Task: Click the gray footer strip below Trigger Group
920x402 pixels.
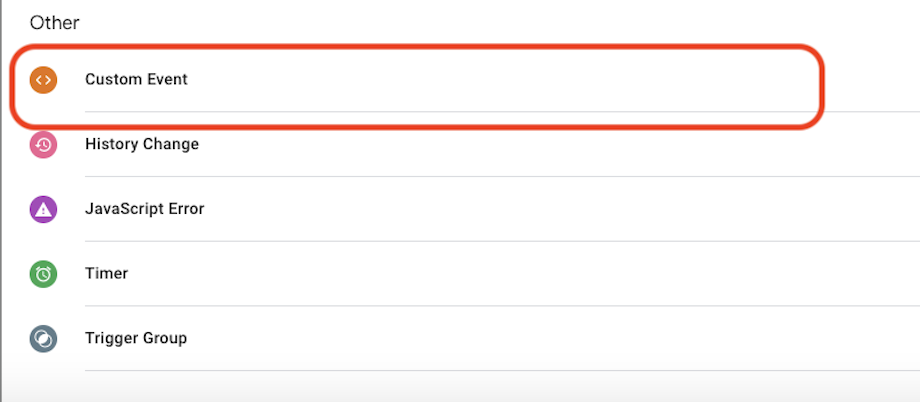Action: pyautogui.click(x=460, y=387)
